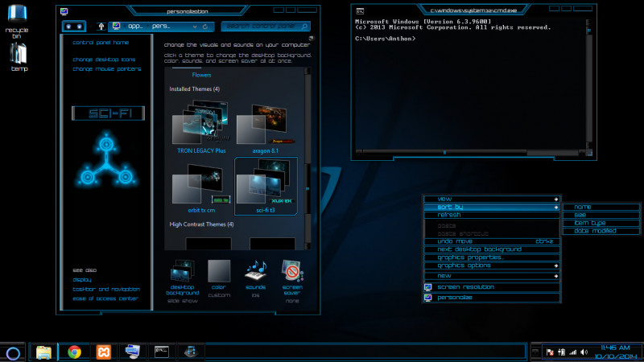Image resolution: width=644 pixels, height=362 pixels.
Task: Select Undo Move in context menu
Action: click(492, 241)
